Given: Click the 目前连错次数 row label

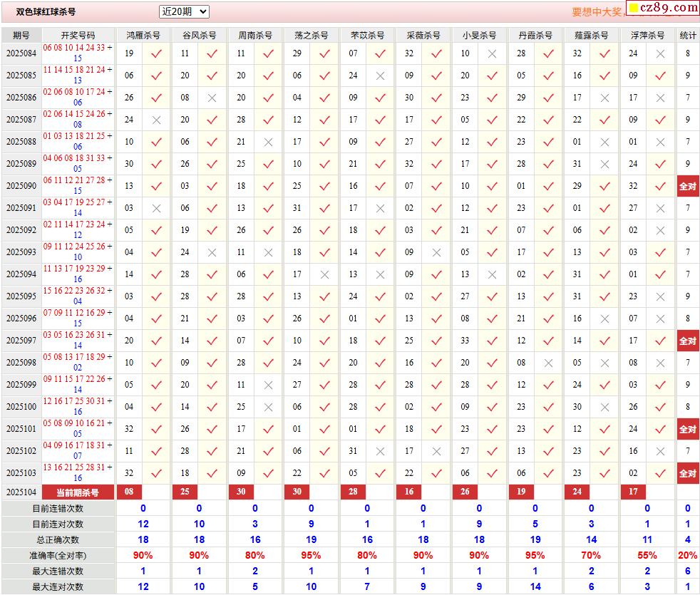Looking at the screenshot, I should coord(58,508).
